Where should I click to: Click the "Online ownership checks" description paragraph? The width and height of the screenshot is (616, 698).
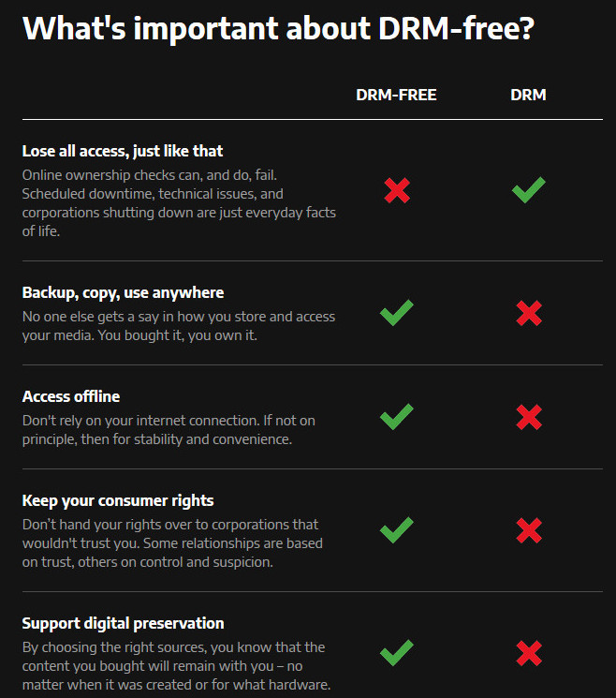(179, 203)
